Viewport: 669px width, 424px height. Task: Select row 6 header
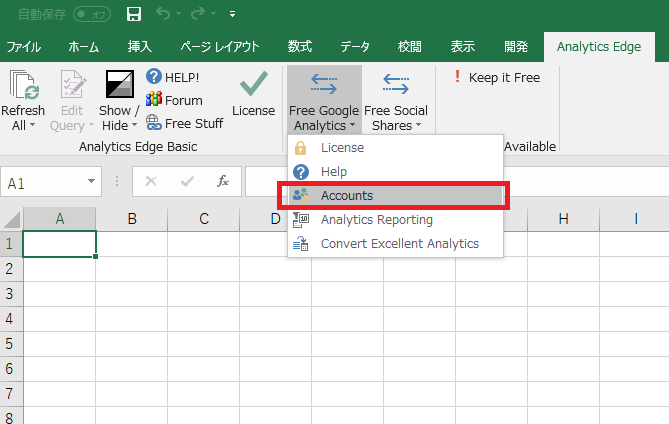11,369
